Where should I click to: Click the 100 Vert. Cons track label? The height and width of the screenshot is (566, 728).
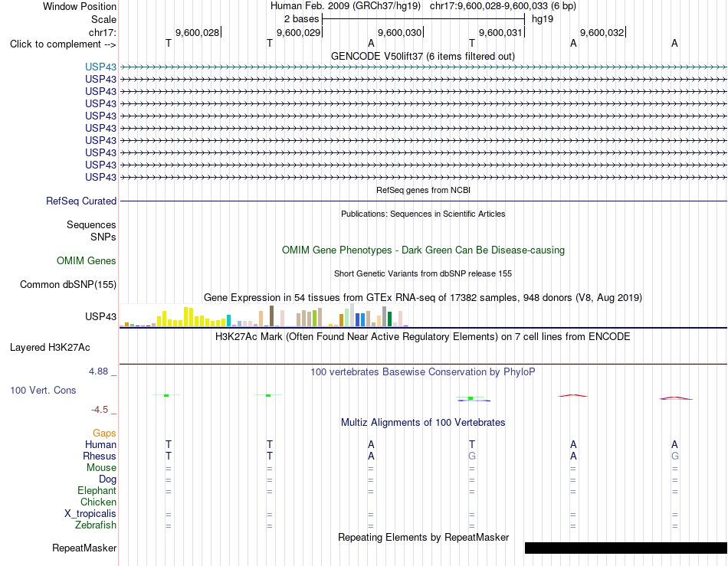(43, 390)
